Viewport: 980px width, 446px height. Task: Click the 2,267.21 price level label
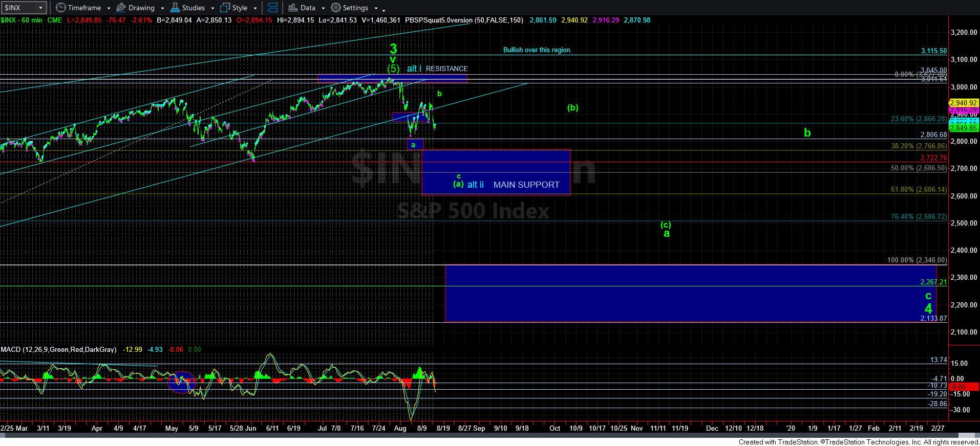(x=934, y=282)
